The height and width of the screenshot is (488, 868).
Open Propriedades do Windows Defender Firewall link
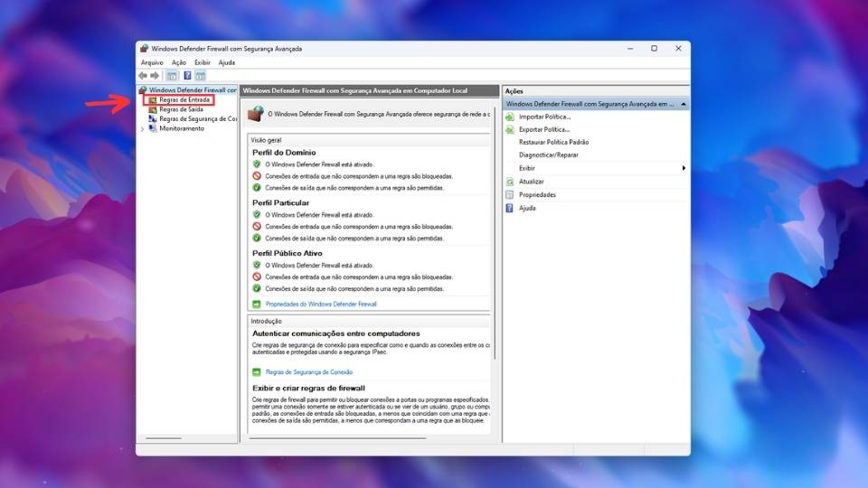(321, 305)
